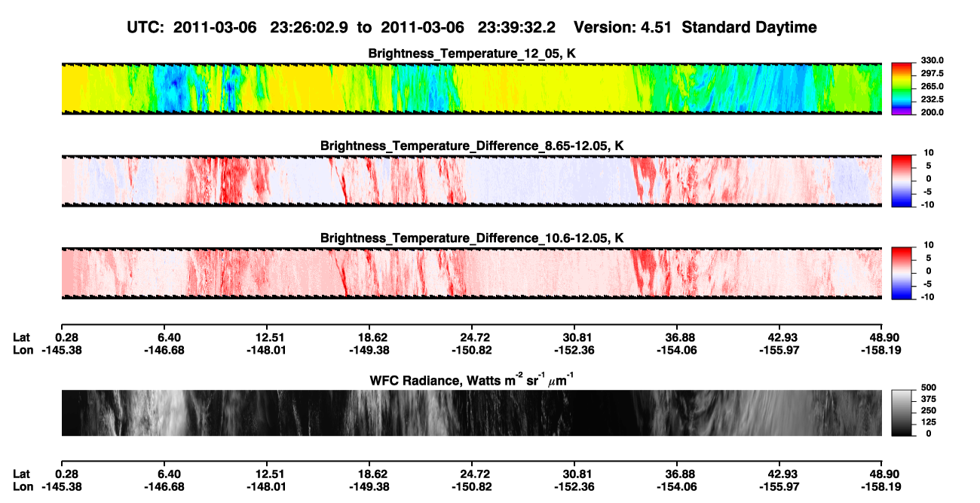Click longitude -158.19 on the axis above WFC title
Viewport: 980px width, 503px height.
tap(882, 350)
